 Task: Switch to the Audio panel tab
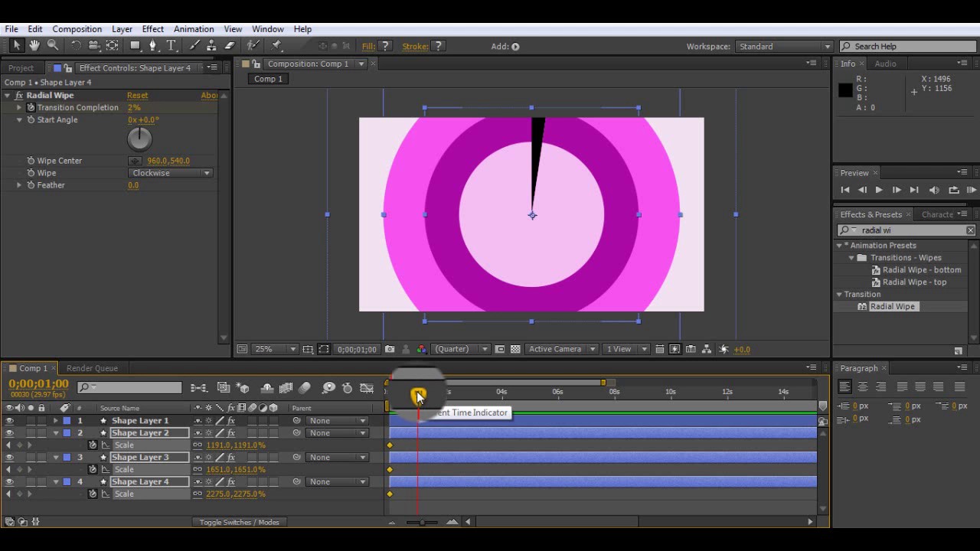click(885, 64)
